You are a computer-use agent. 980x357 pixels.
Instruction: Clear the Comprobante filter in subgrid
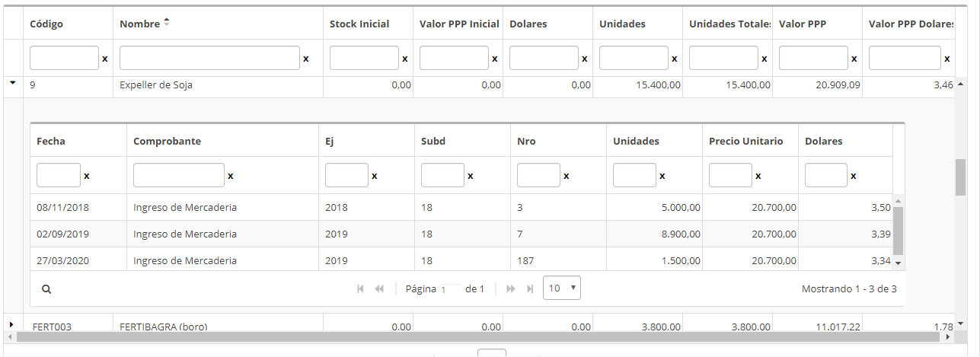pos(231,176)
